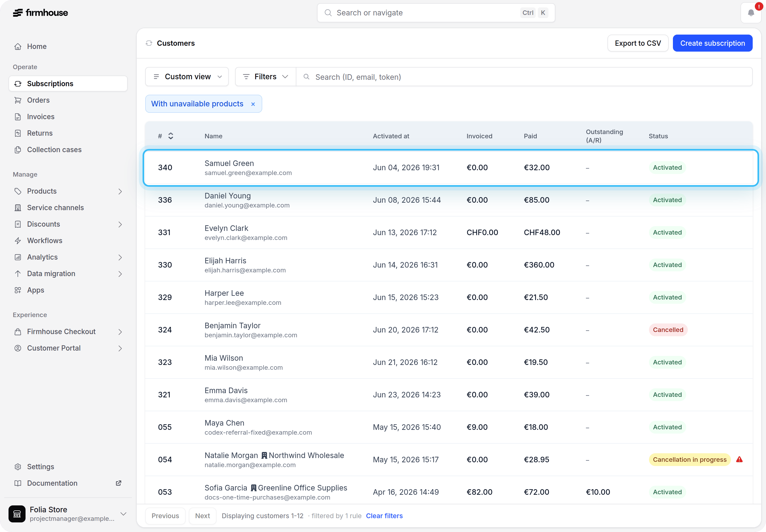
Task: Click the Apps grid icon
Action: point(18,290)
